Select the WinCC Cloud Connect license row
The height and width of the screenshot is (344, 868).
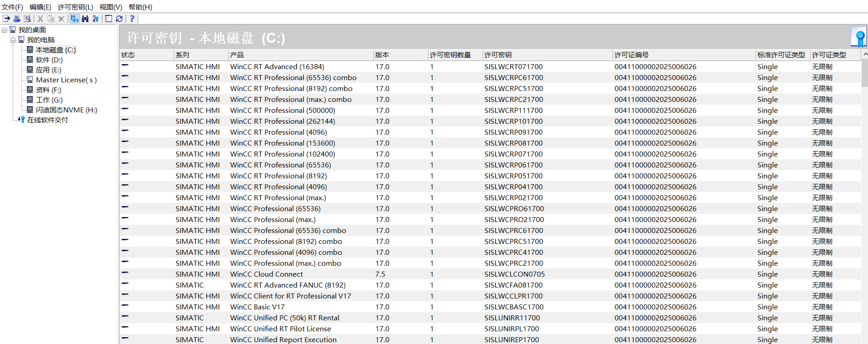[266, 274]
